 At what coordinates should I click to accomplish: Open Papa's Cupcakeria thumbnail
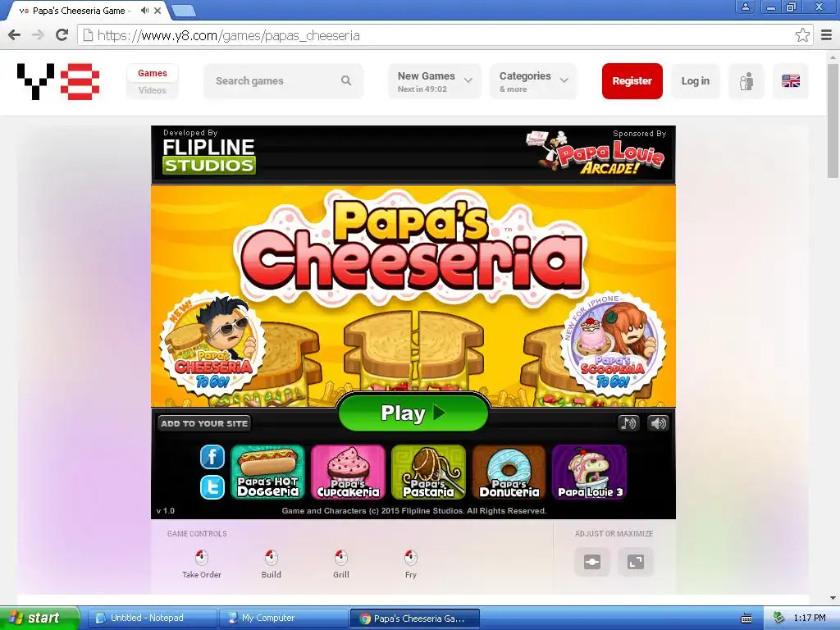[x=348, y=472]
